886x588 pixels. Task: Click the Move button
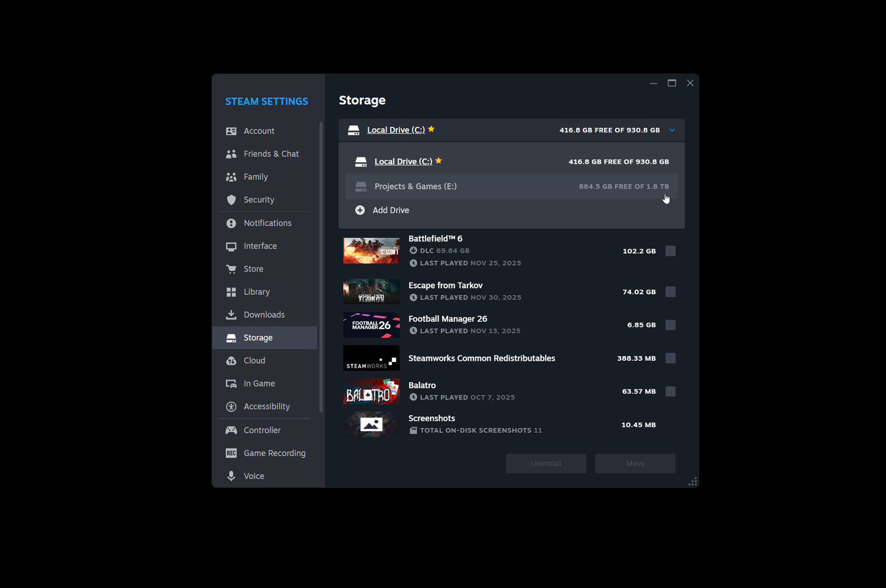coord(635,463)
